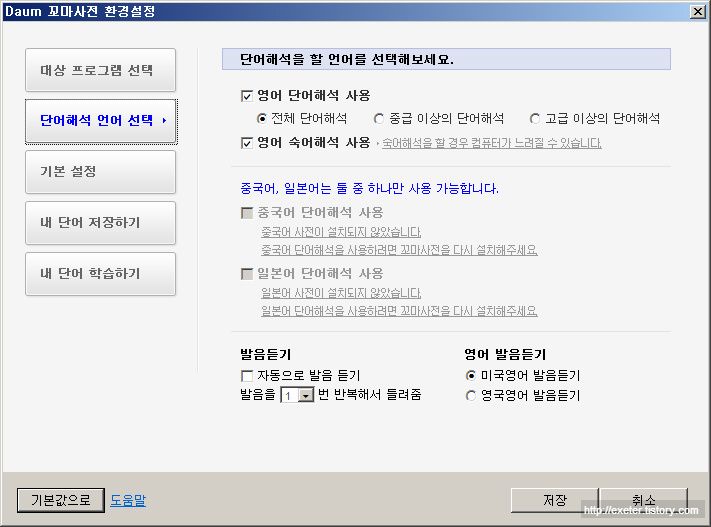Toggle the 영어 단어해석 사용 checkbox

pyautogui.click(x=247, y=96)
